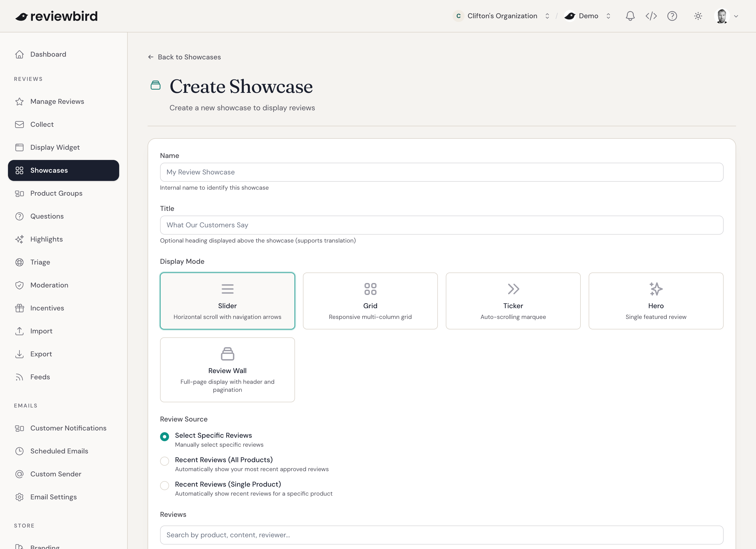The height and width of the screenshot is (549, 756).
Task: Pick the Hero display mode card
Action: pyautogui.click(x=656, y=301)
